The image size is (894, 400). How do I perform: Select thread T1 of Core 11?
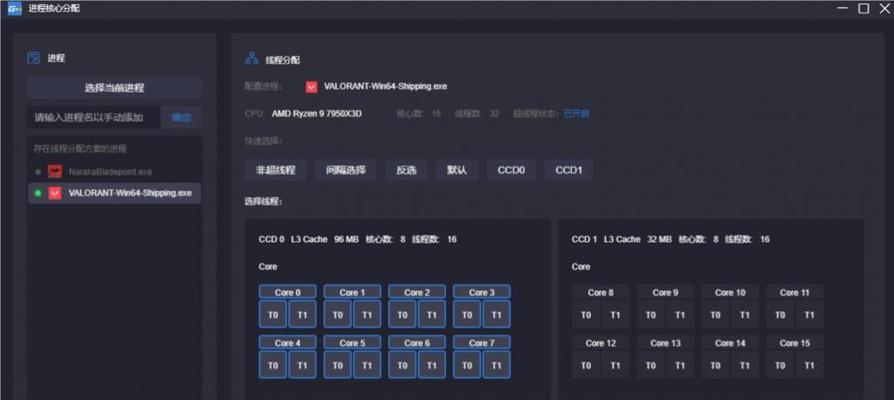pos(810,315)
